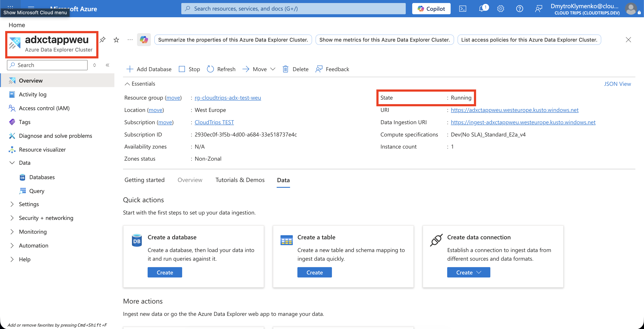Open the help question mark menu
Viewport: 644px width, 329px height.
click(519, 9)
